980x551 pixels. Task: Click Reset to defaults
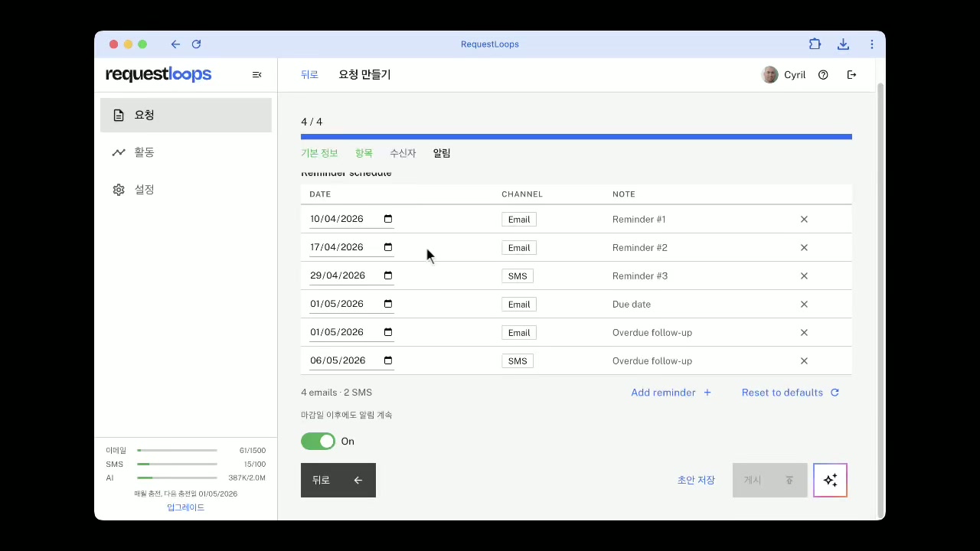(790, 393)
